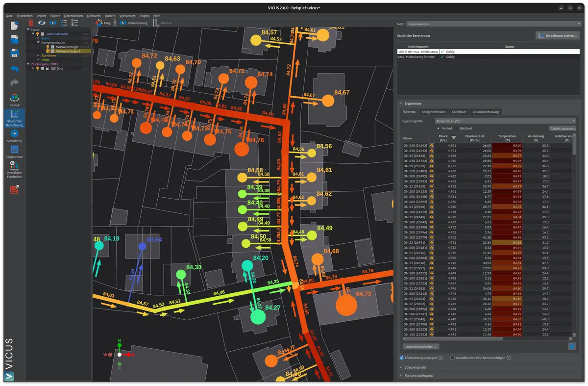Open the Fang dropdown arrow
The height and width of the screenshot is (386, 588).
115,23
